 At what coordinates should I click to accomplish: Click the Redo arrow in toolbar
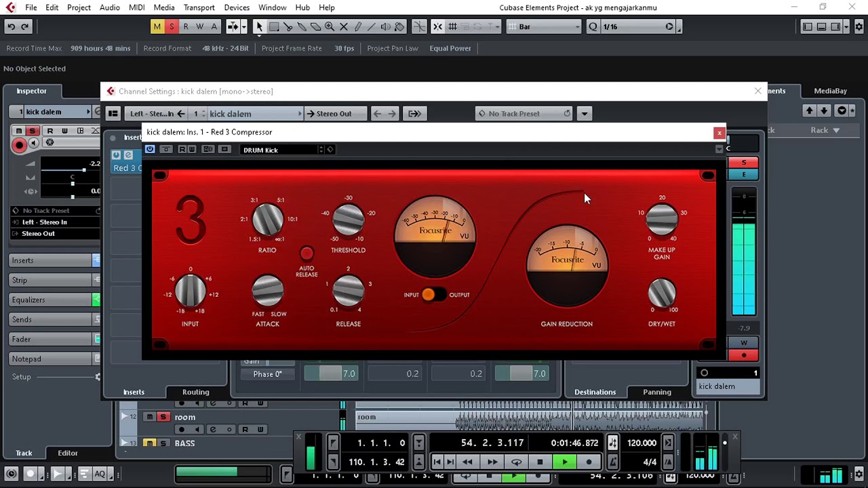pyautogui.click(x=25, y=26)
